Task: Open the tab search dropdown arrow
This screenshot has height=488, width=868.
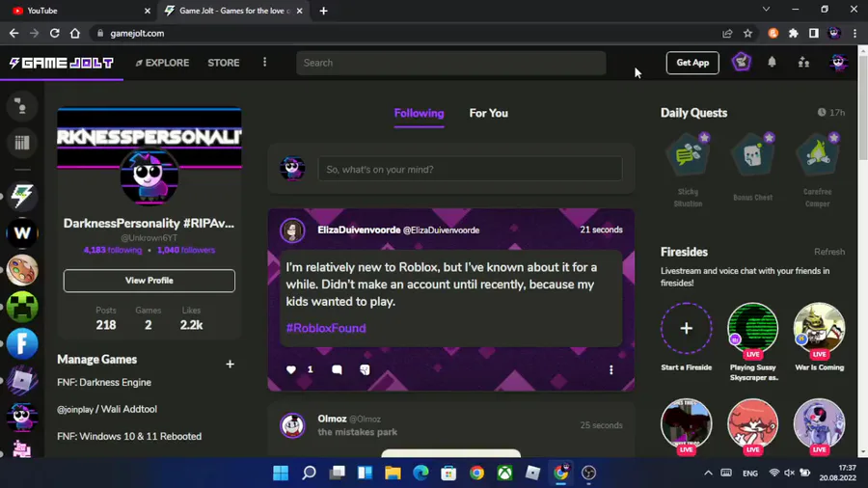Action: click(x=766, y=10)
